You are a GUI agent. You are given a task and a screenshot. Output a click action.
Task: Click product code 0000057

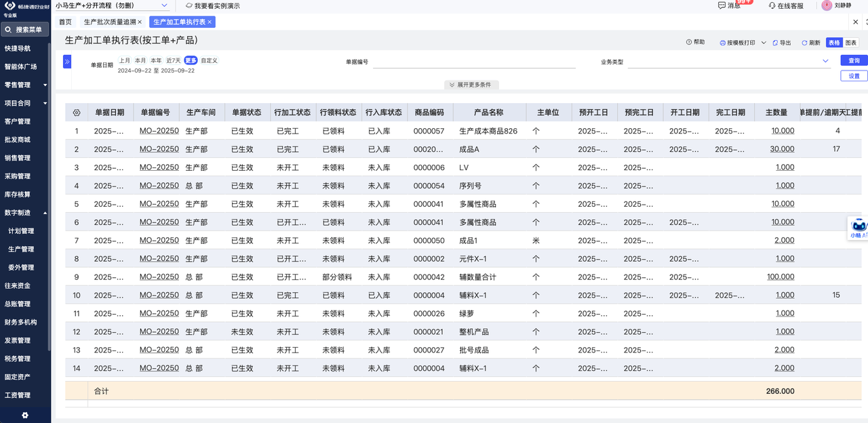coord(429,131)
